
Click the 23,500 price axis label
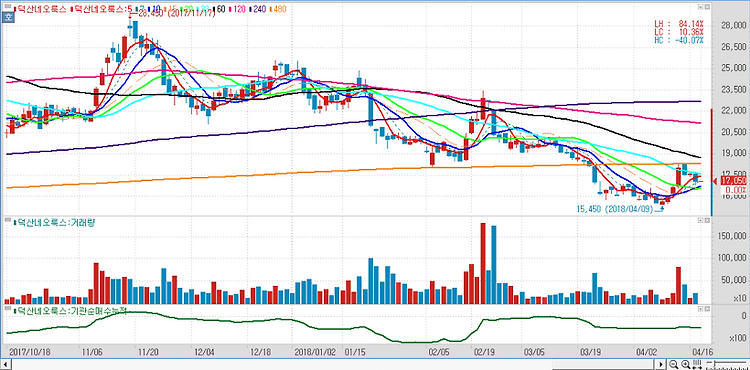pos(734,89)
